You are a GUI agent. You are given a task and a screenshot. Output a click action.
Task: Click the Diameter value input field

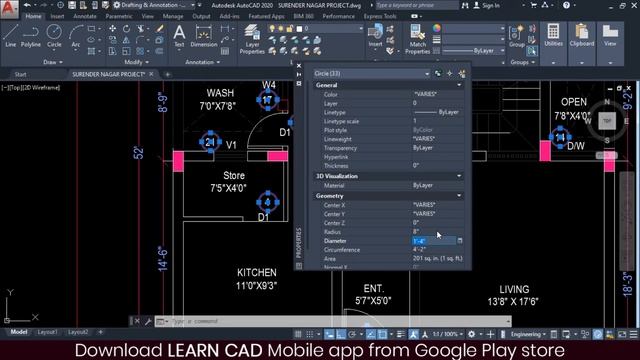434,241
